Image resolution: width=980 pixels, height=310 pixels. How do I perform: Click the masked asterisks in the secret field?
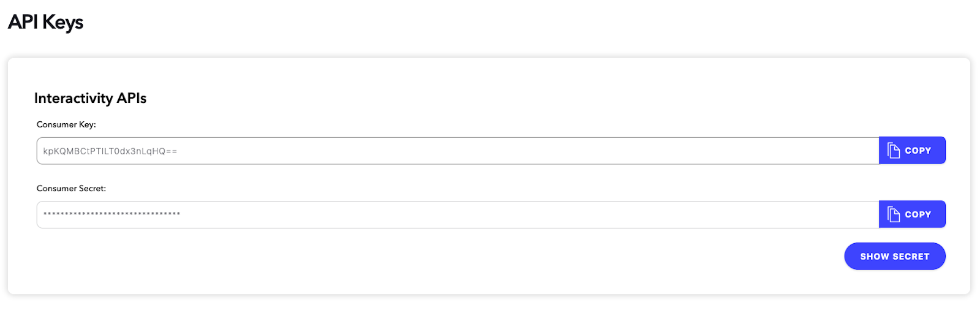pyautogui.click(x=111, y=214)
